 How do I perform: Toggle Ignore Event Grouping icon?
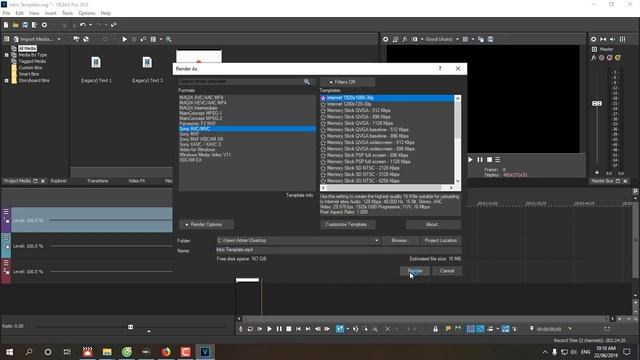tap(515, 329)
